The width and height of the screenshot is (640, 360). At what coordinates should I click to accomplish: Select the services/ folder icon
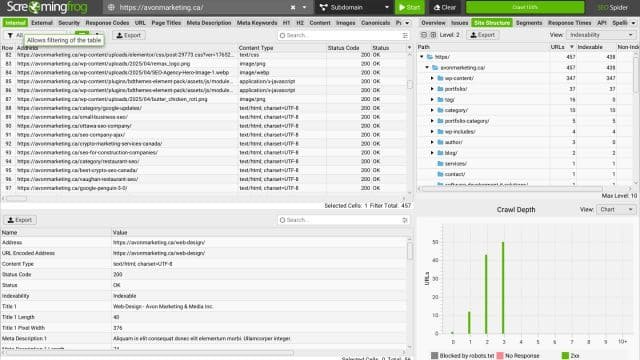pos(440,163)
